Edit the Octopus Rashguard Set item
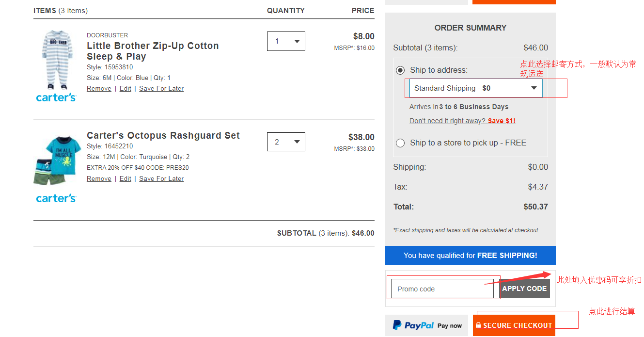The height and width of the screenshot is (337, 644). click(x=125, y=179)
